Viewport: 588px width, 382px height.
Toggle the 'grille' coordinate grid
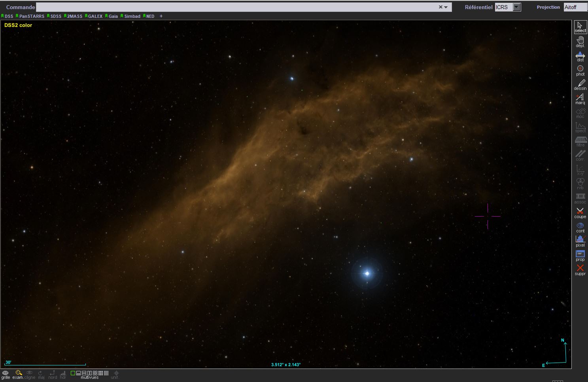click(x=6, y=374)
